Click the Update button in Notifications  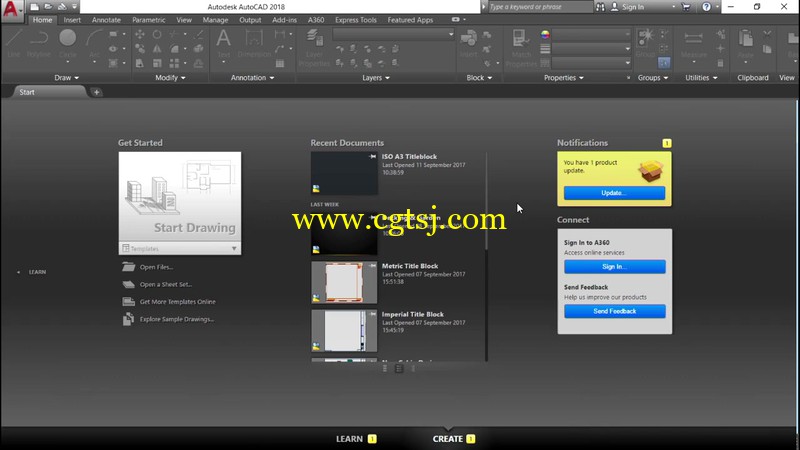point(614,193)
